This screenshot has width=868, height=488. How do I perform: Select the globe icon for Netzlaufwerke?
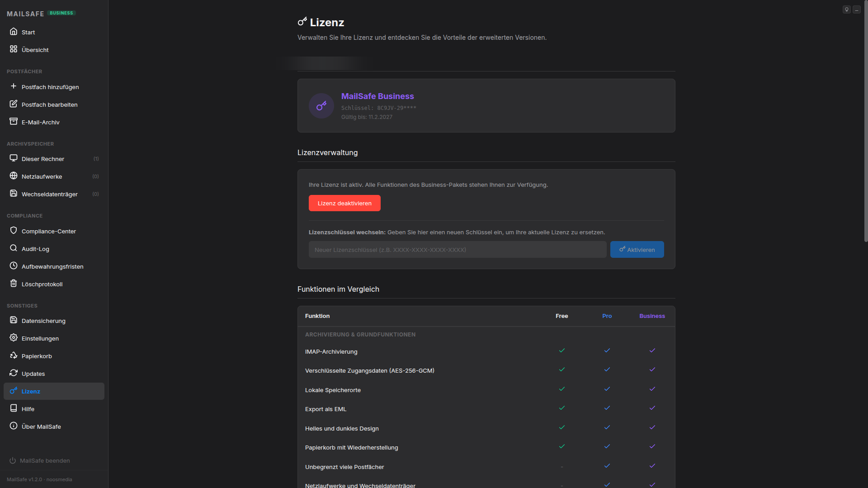pyautogui.click(x=14, y=176)
